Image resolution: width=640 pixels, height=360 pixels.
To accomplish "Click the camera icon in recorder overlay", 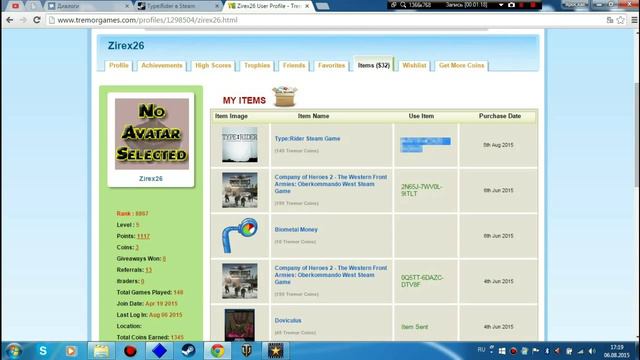I will 511,5.
